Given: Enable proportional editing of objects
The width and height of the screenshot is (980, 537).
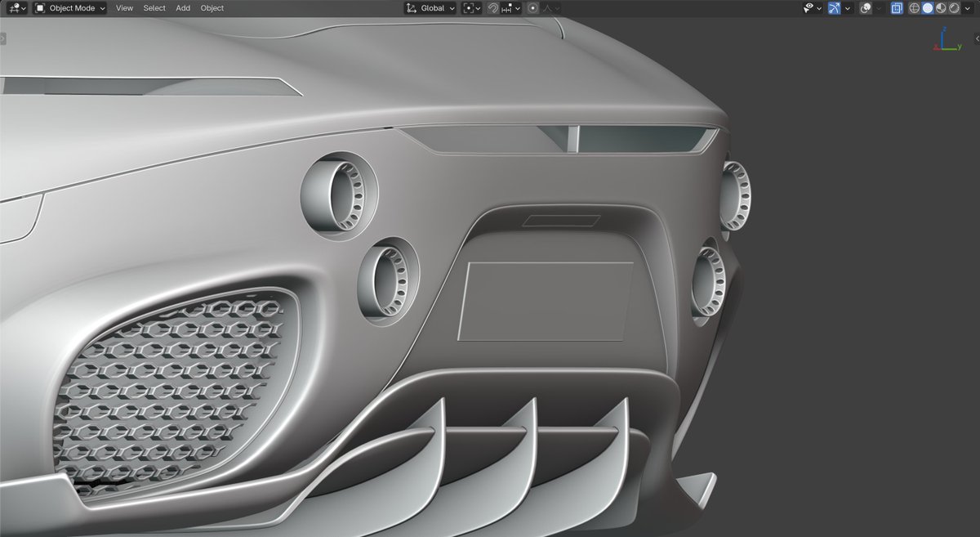Looking at the screenshot, I should click(532, 8).
